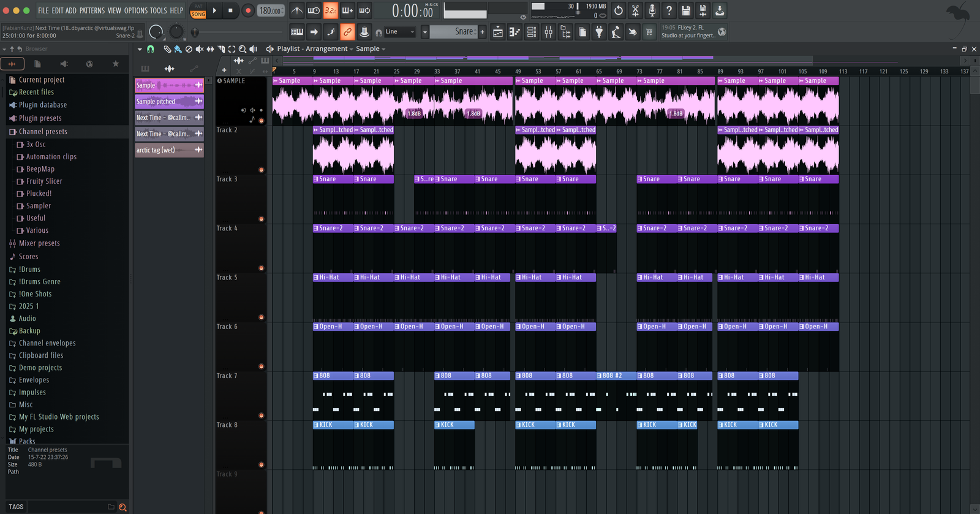Toggle the 3.2 countdown before recording
The width and height of the screenshot is (980, 514).
(x=330, y=10)
